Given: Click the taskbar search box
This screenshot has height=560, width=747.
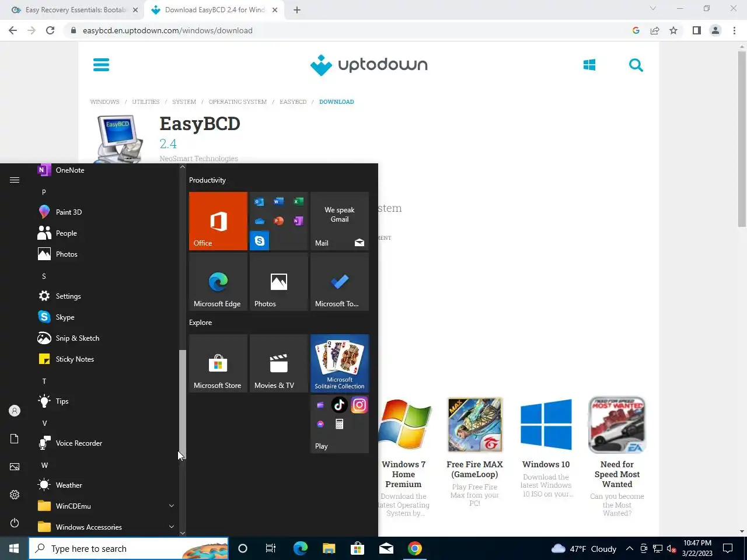Looking at the screenshot, I should (129, 548).
